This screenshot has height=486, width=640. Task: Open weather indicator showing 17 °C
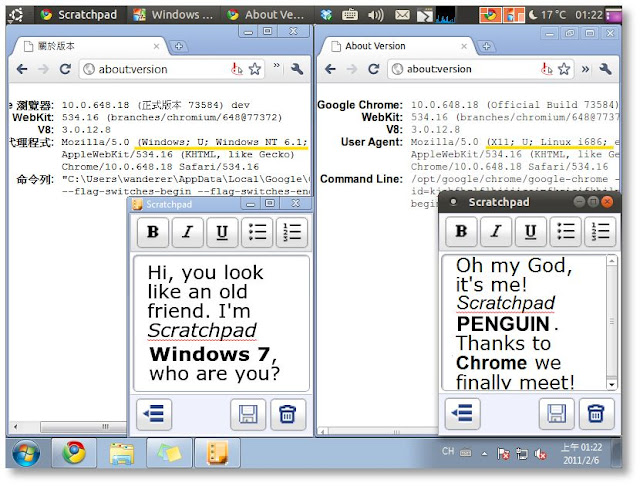coord(547,15)
